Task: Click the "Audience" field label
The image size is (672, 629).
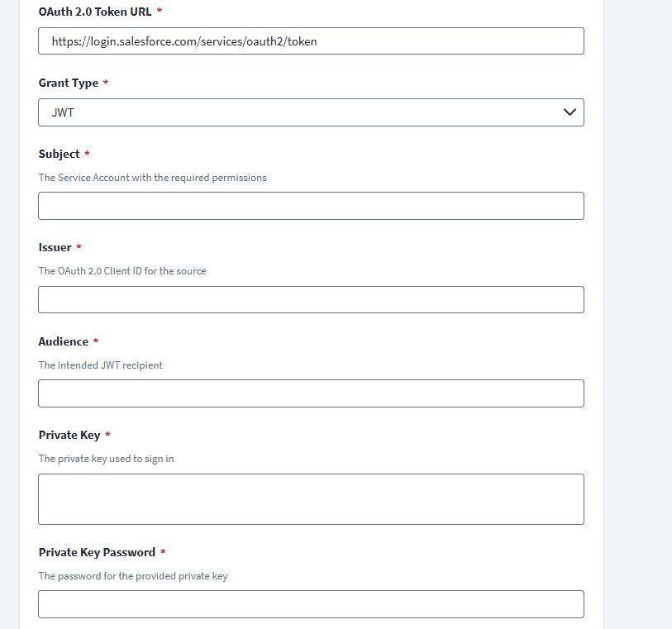Action: (x=64, y=342)
